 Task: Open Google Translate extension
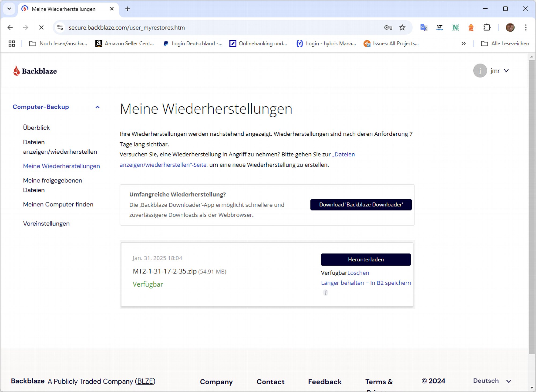pos(424,27)
